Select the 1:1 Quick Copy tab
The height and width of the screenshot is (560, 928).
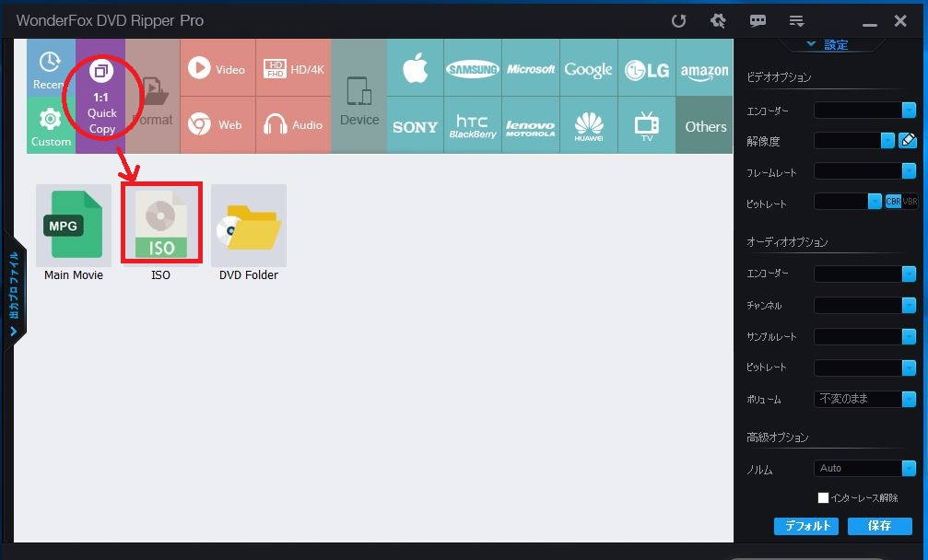(x=100, y=97)
